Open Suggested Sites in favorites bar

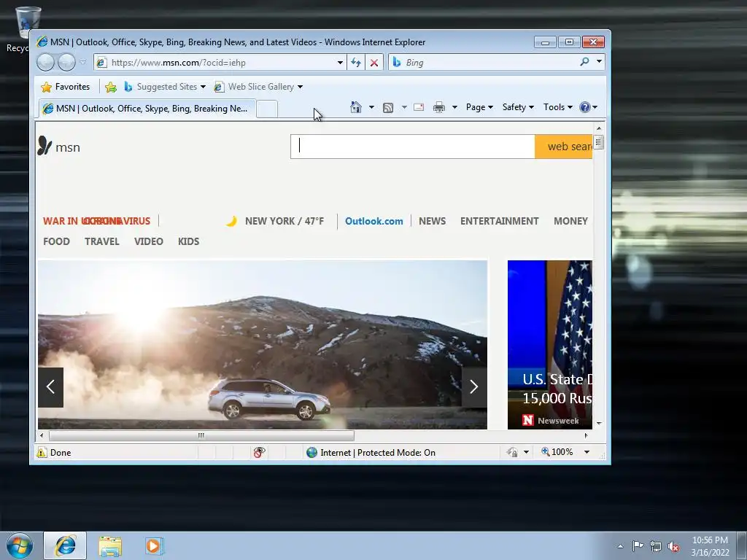(164, 87)
